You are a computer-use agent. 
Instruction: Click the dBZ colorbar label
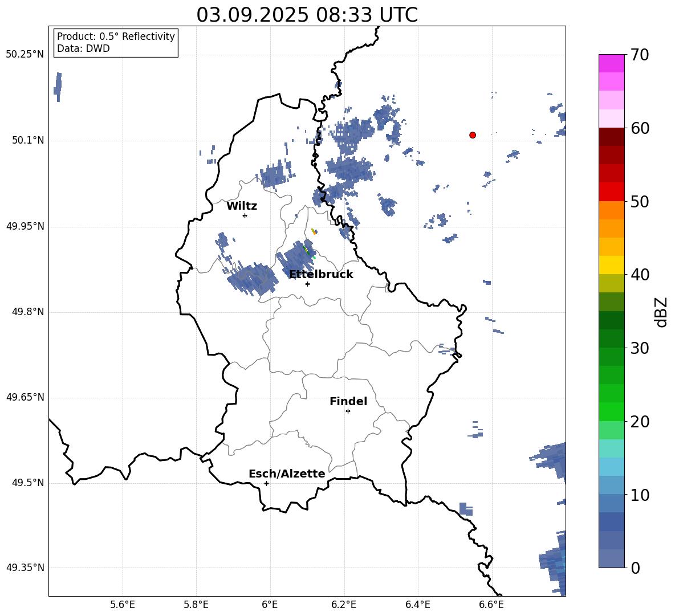tap(661, 312)
